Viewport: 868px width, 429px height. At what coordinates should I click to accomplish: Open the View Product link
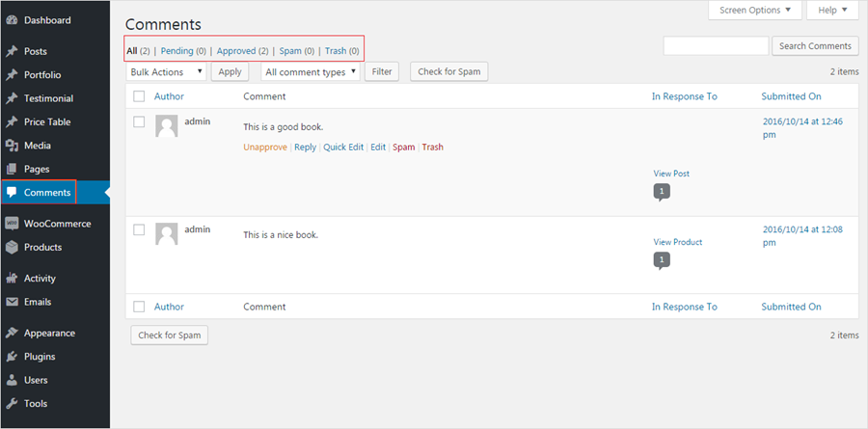click(x=678, y=242)
